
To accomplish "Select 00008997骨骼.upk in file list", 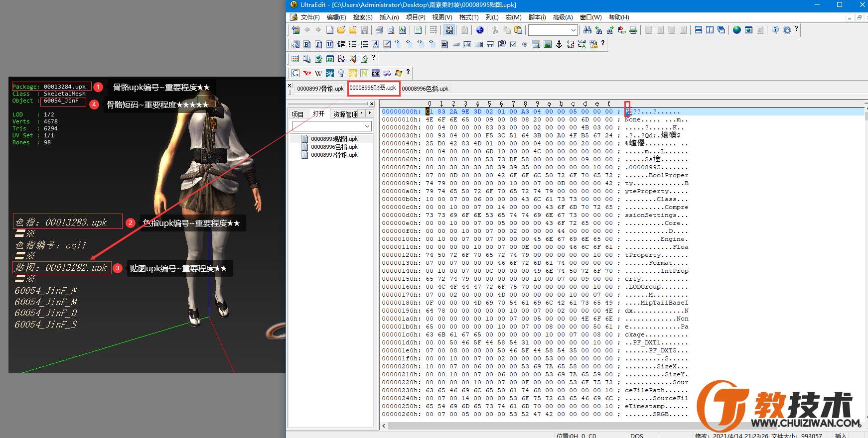I will tap(334, 155).
